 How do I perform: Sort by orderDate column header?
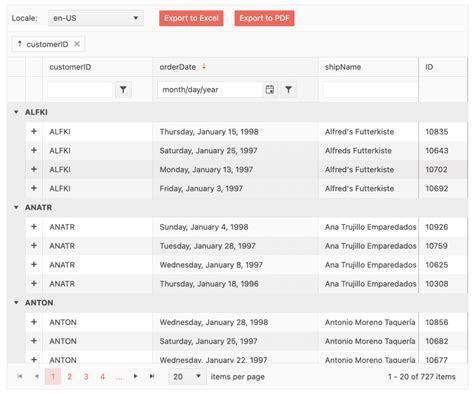click(x=178, y=67)
